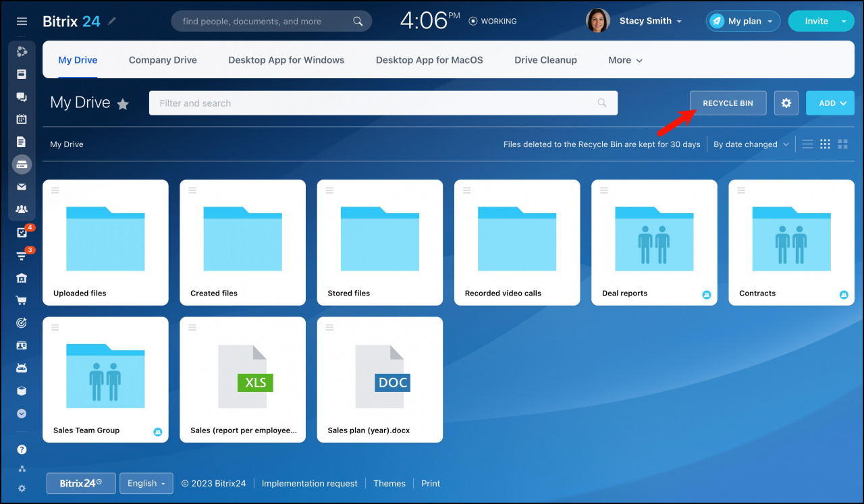
Task: Click the search magnifier in top bar
Action: 358,22
